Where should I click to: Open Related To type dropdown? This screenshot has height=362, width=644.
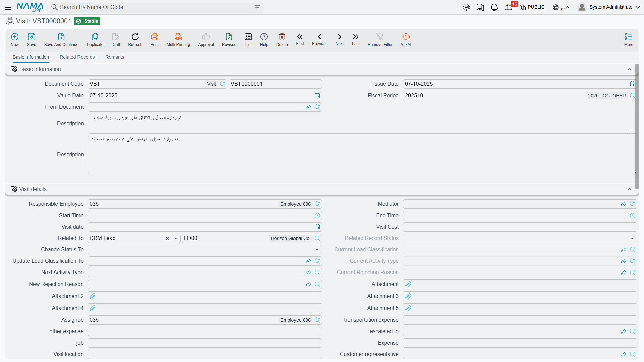pyautogui.click(x=176, y=238)
